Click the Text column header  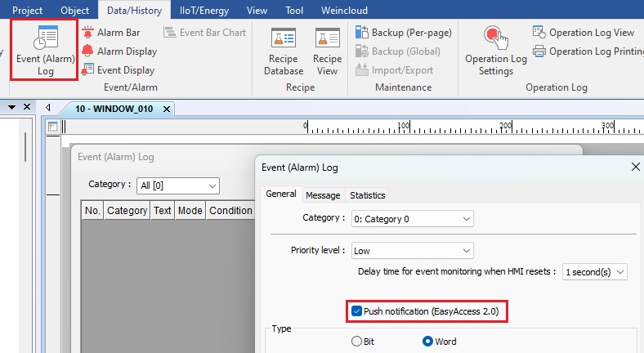click(x=163, y=210)
